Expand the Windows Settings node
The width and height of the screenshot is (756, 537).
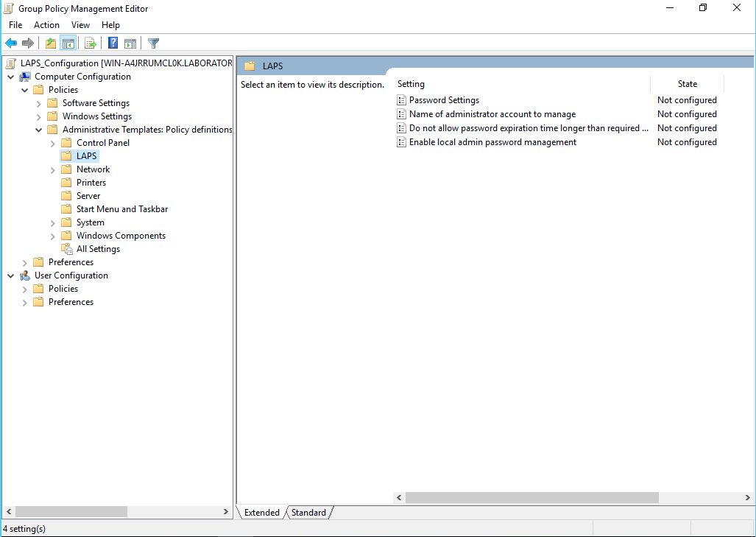point(38,117)
